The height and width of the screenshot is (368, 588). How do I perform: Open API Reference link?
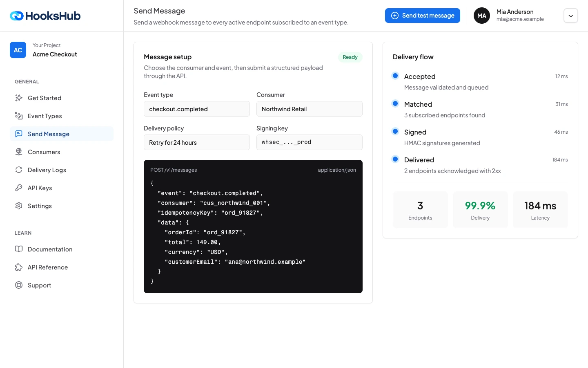[62, 267]
